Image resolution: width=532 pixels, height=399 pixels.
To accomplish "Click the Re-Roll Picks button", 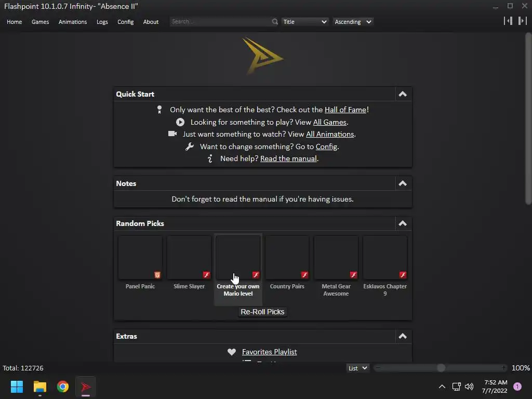I will pos(262,312).
